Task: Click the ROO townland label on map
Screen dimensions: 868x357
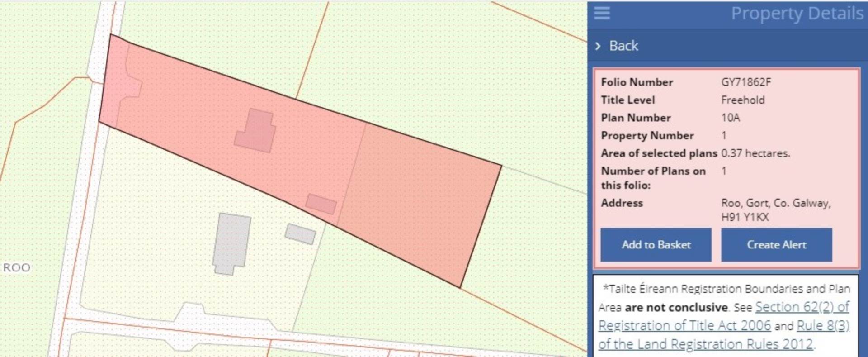Action: 17,267
